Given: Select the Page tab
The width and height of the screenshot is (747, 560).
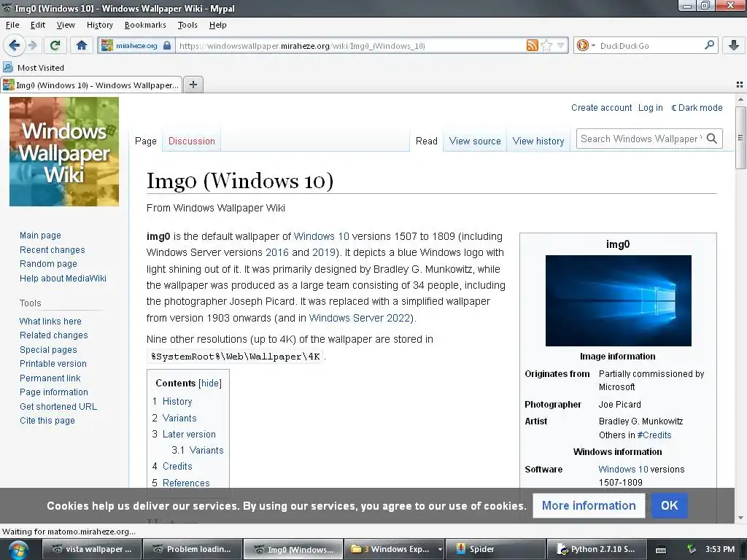Looking at the screenshot, I should point(146,141).
